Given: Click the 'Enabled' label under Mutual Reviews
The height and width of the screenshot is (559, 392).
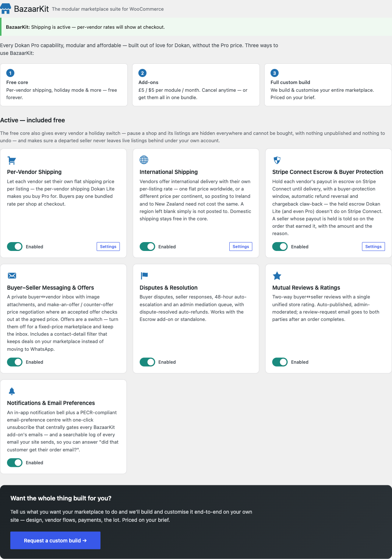Looking at the screenshot, I should [x=300, y=362].
